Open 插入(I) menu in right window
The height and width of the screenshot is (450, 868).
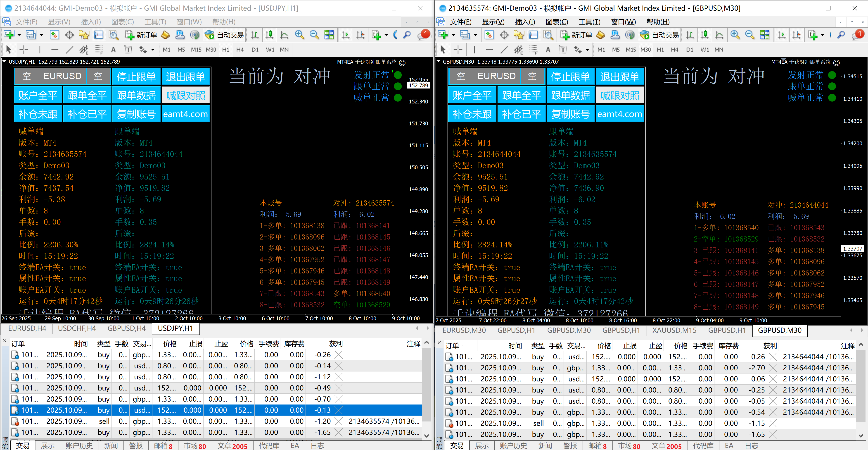525,22
